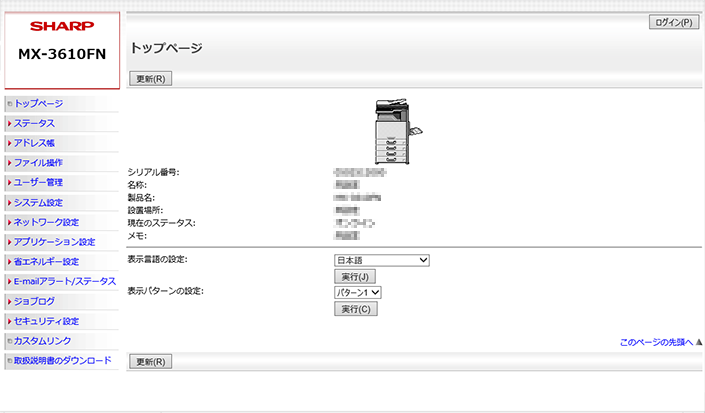Jump to top via このページの先頭へ link
Image resolution: width=705 pixels, height=413 pixels.
tap(655, 342)
